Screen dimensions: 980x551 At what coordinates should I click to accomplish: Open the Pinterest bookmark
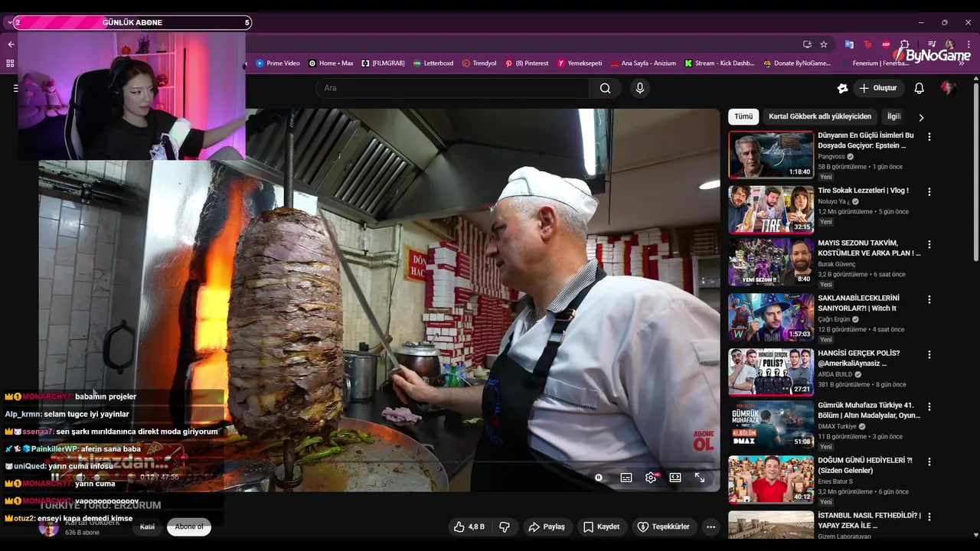tap(527, 64)
